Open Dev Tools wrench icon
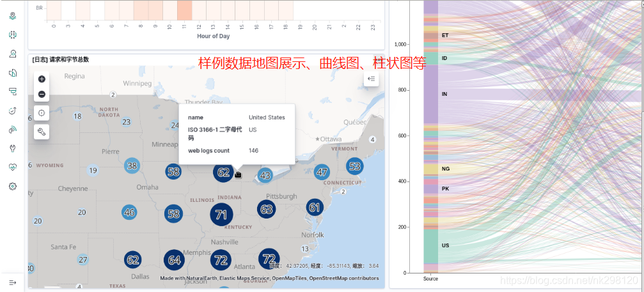This screenshot has height=292, width=644. tap(13, 148)
